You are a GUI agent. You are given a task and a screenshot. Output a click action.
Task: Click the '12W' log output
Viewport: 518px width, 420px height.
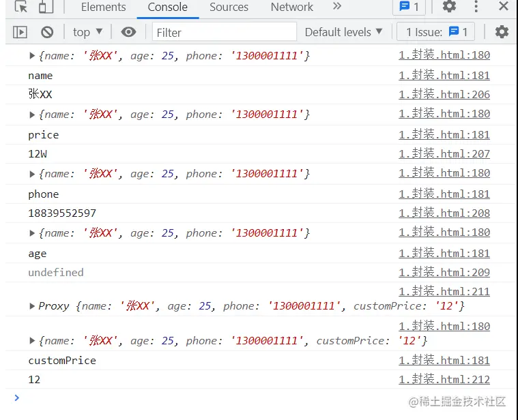(38, 153)
